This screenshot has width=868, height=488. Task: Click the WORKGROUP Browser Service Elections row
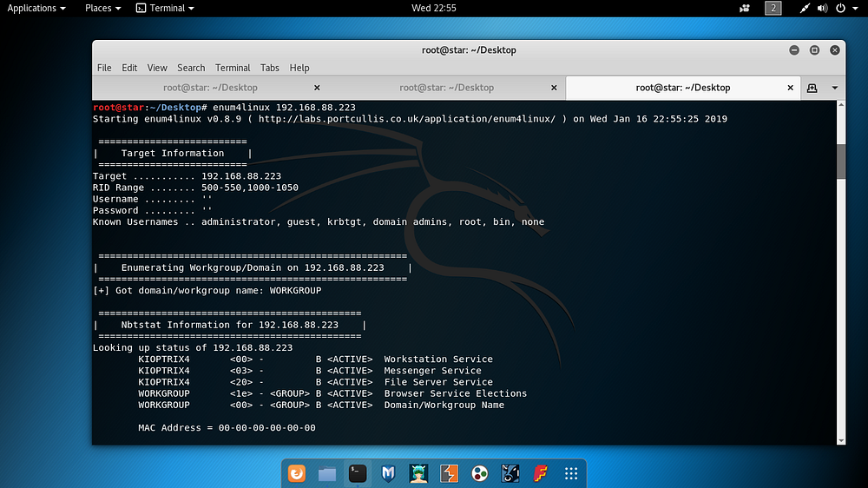332,393
